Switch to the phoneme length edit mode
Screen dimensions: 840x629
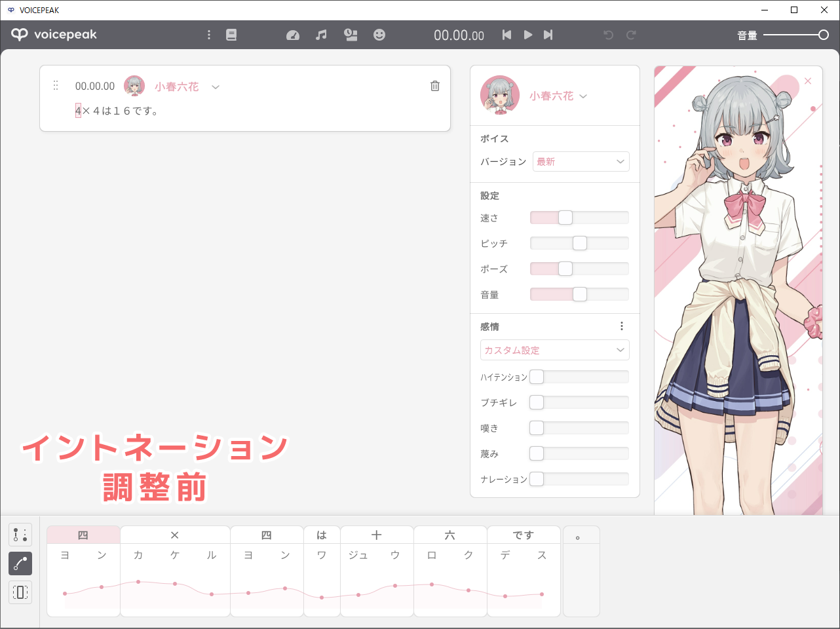pyautogui.click(x=20, y=592)
